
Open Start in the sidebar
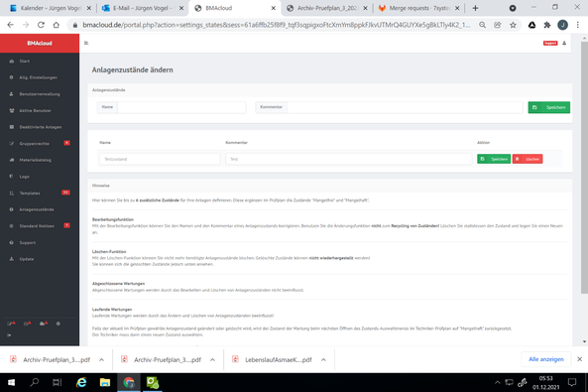click(x=25, y=61)
